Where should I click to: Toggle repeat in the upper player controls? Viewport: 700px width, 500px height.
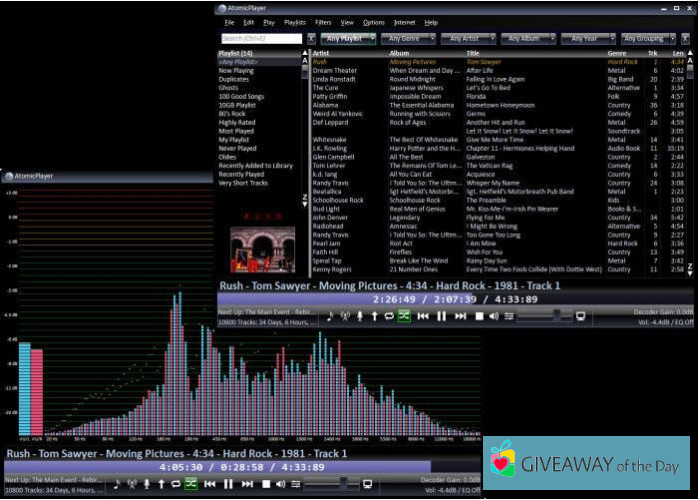tap(389, 315)
